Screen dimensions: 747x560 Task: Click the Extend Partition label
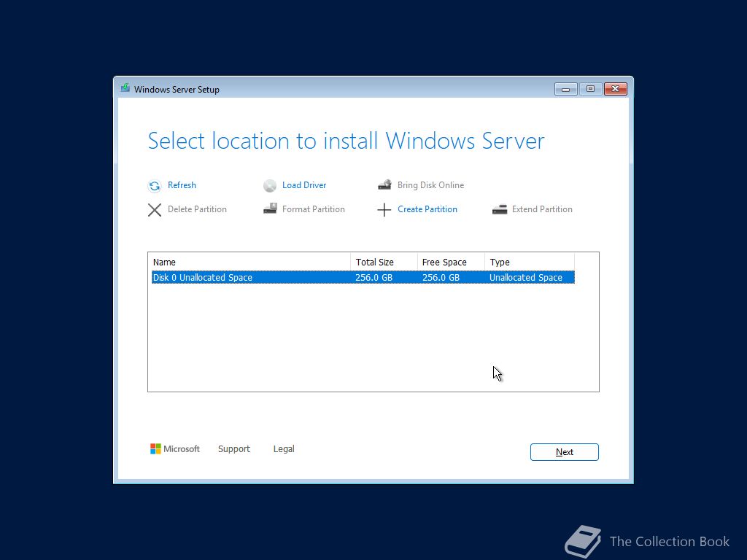pos(542,209)
